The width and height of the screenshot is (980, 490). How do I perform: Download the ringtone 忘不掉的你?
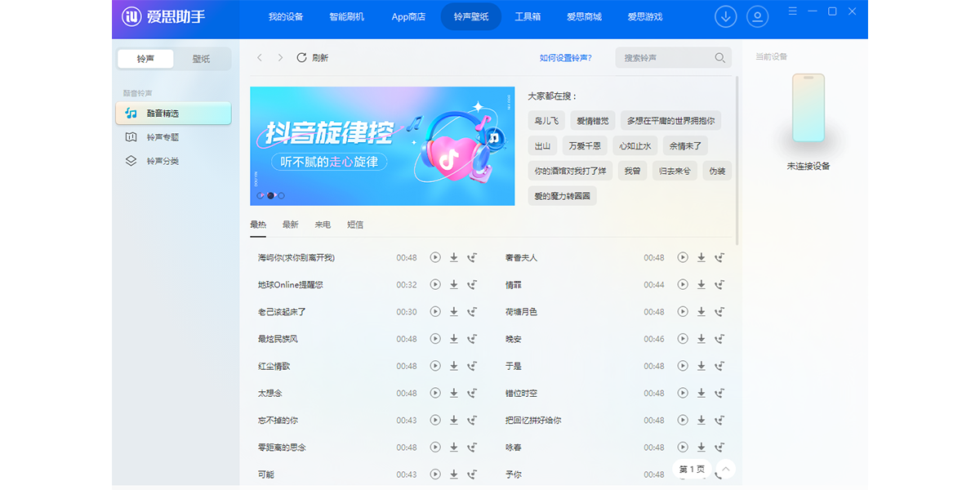coord(454,420)
